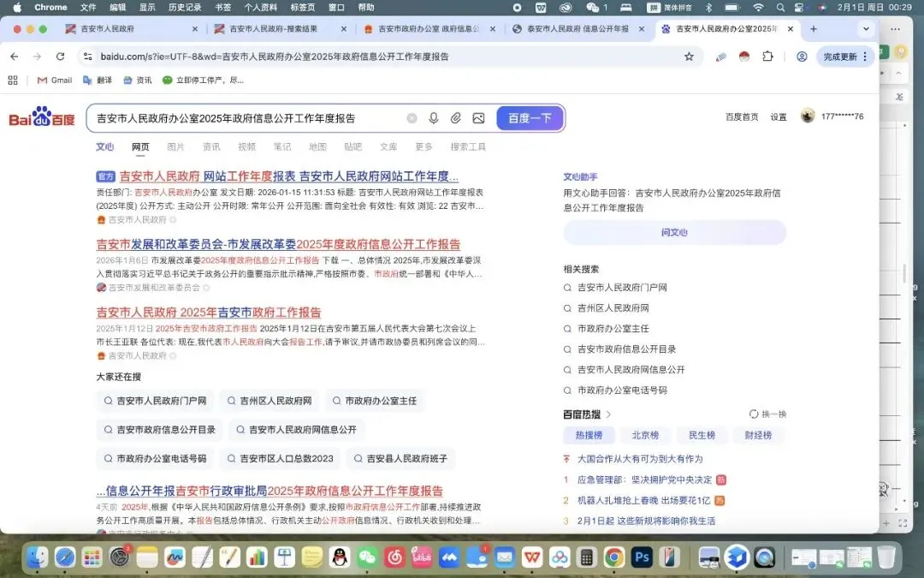Open the 文件 menu in menu bar
The image size is (924, 578).
click(x=88, y=8)
